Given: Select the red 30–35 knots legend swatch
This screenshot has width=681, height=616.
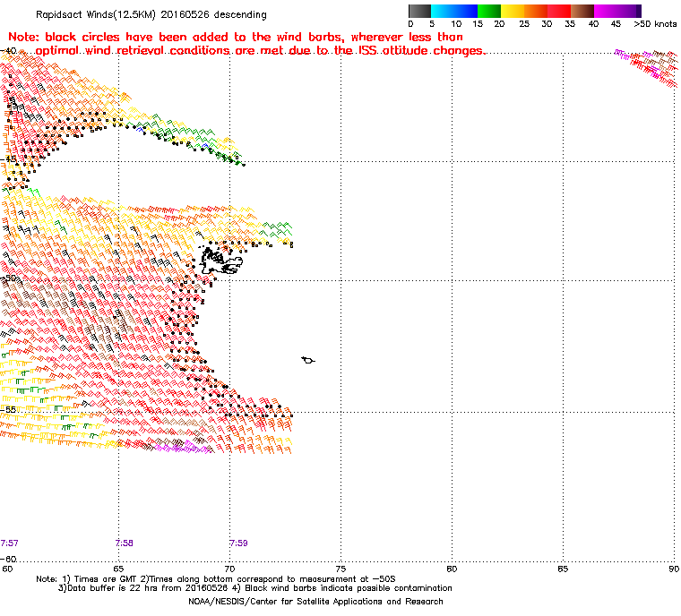Looking at the screenshot, I should coord(559,11).
